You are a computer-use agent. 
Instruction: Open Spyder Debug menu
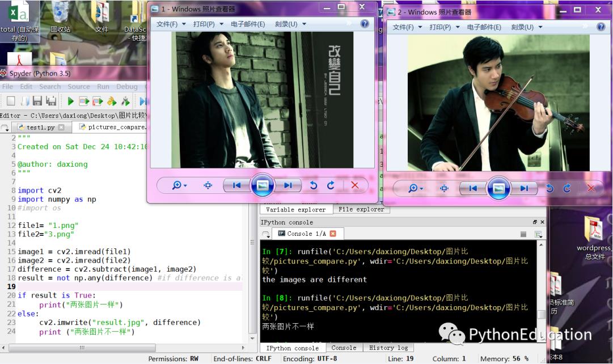(x=126, y=86)
